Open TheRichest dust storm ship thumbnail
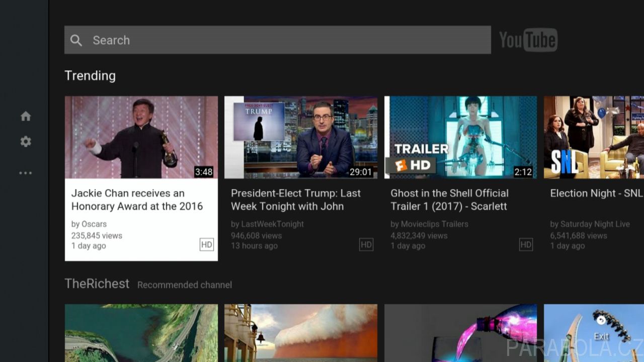Screen dimensions: 644x362 coord(301,333)
